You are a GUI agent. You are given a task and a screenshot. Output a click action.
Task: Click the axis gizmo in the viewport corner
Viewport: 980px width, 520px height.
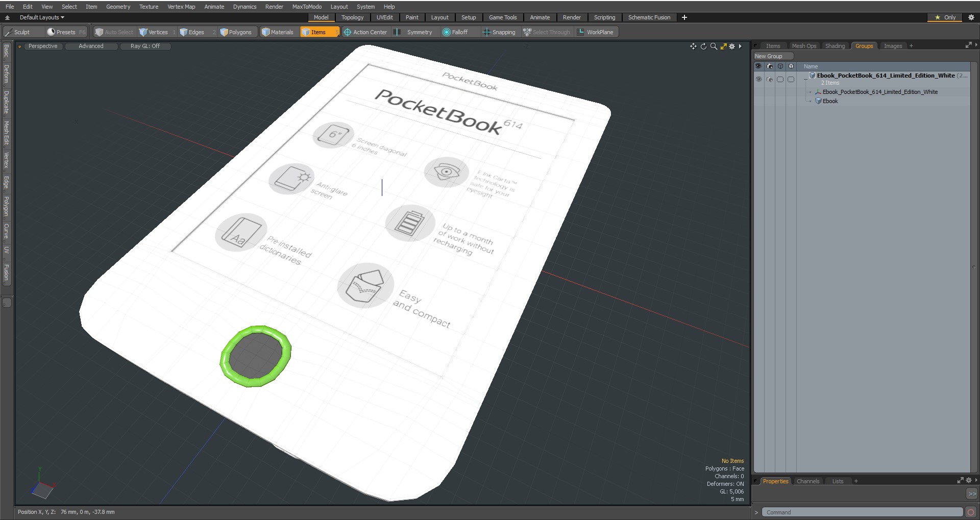(x=43, y=483)
